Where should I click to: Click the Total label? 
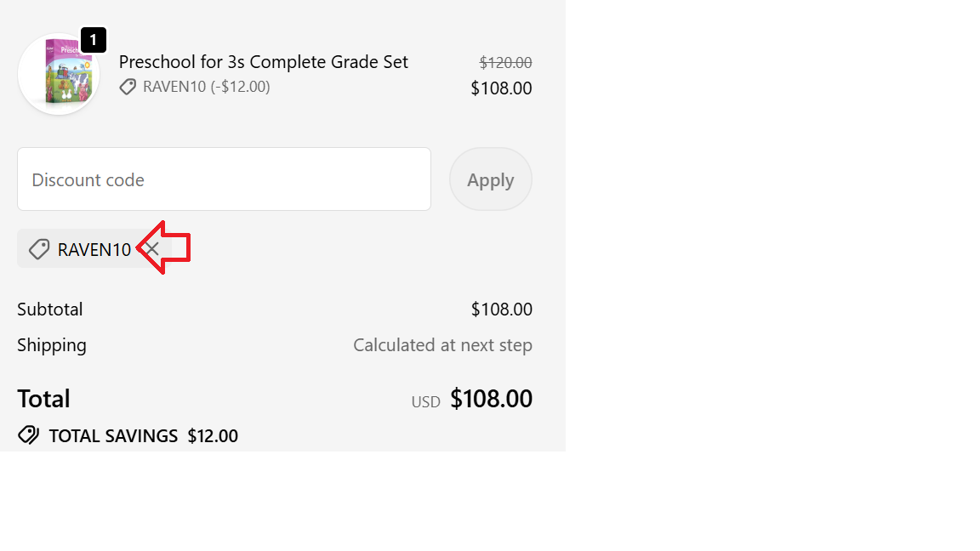point(43,398)
